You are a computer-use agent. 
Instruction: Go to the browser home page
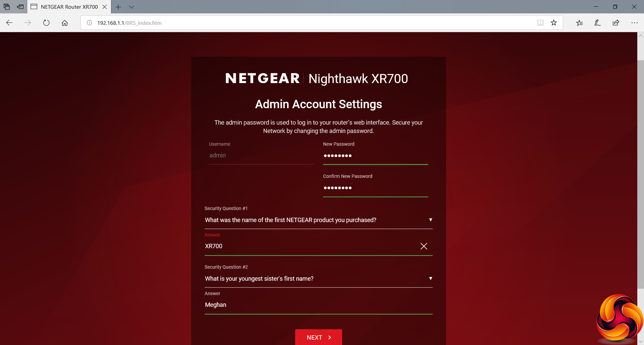pyautogui.click(x=65, y=23)
